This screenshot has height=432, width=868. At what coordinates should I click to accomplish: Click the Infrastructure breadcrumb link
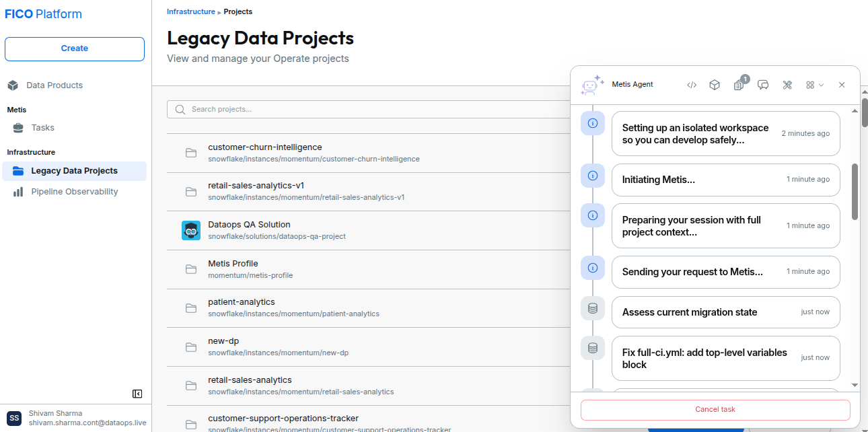[x=191, y=11]
